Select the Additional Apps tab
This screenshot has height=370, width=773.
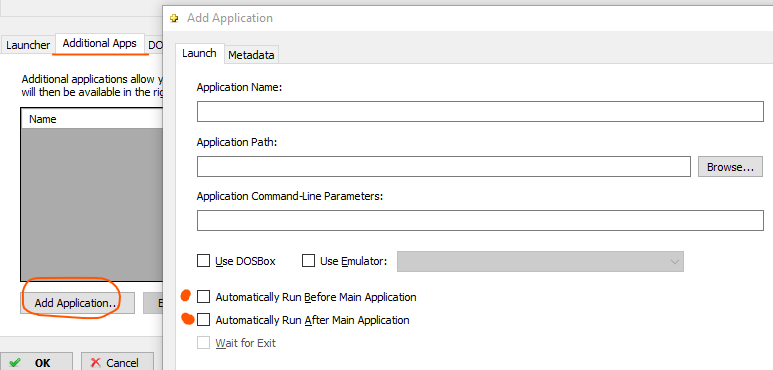(100, 43)
